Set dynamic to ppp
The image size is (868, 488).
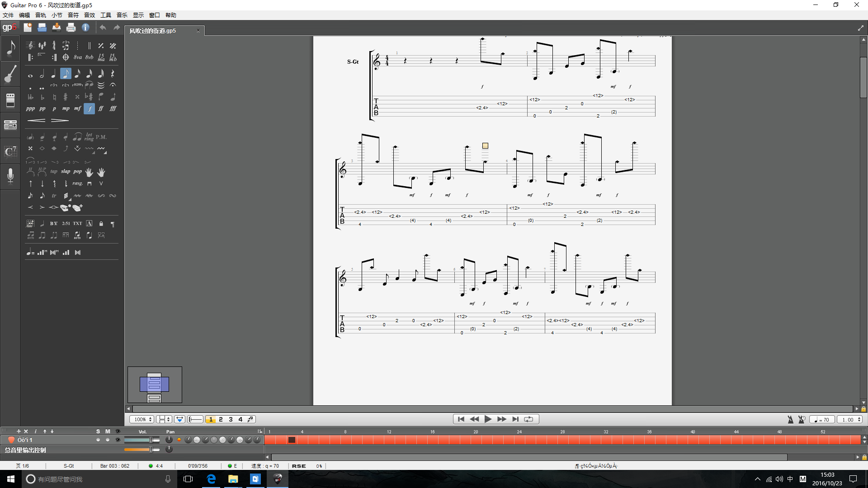click(30, 108)
